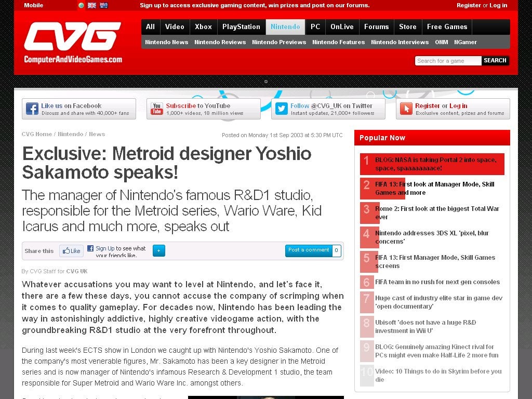This screenshot has width=532, height=399.
Task: Open the Free Games tab
Action: [447, 27]
